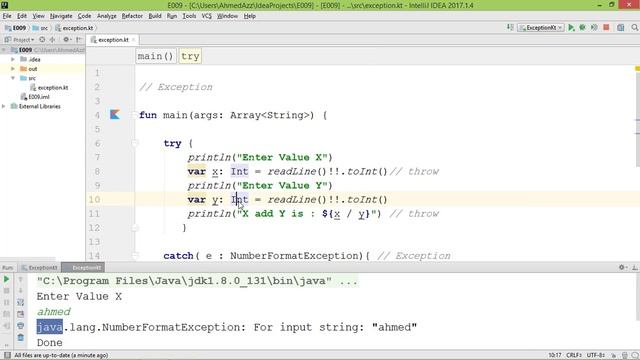Click main() editor breadcrumb
The image size is (640, 360).
click(156, 56)
